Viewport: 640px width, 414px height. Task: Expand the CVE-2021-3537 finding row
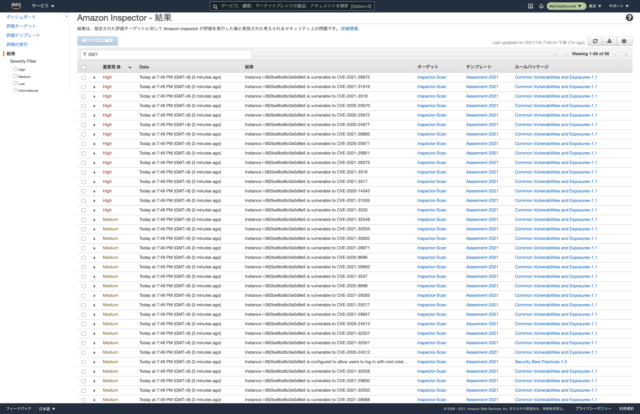coord(94,277)
